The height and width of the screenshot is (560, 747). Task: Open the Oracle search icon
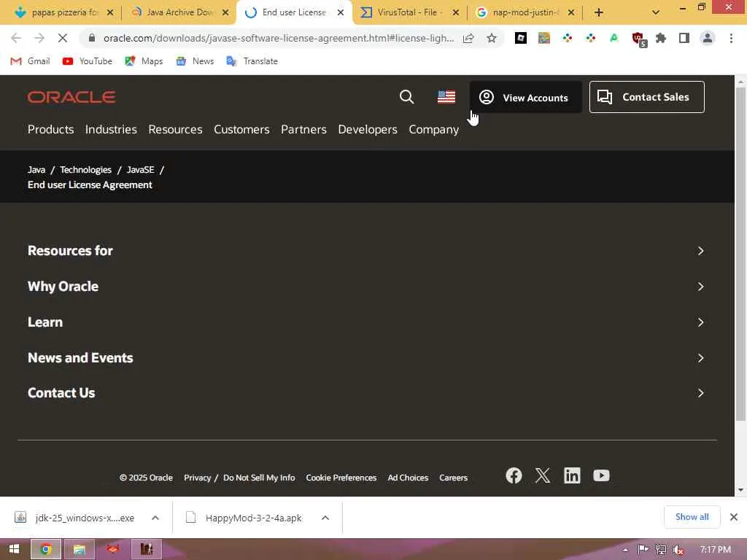coord(406,97)
